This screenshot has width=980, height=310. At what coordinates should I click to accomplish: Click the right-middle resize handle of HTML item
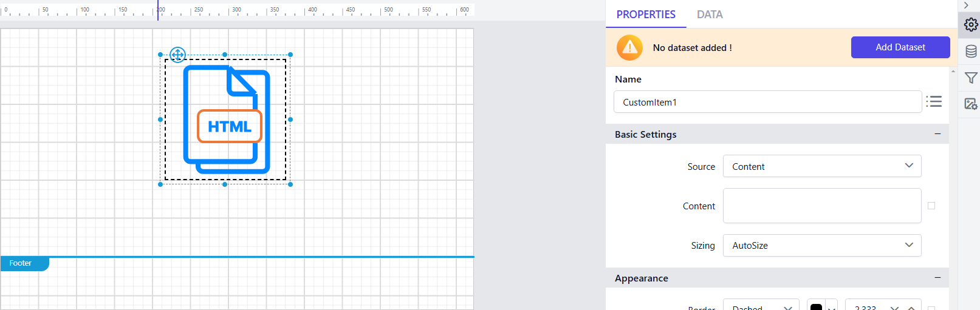290,120
